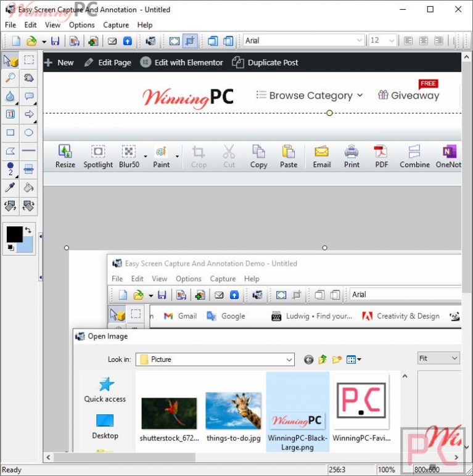This screenshot has width=473, height=476.
Task: Click the Upload toolbar icon
Action: point(128,41)
